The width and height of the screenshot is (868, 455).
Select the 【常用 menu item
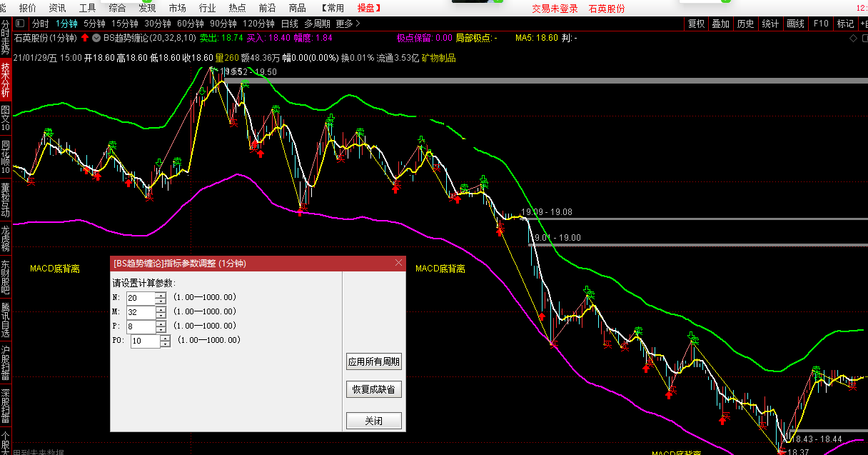pos(332,8)
